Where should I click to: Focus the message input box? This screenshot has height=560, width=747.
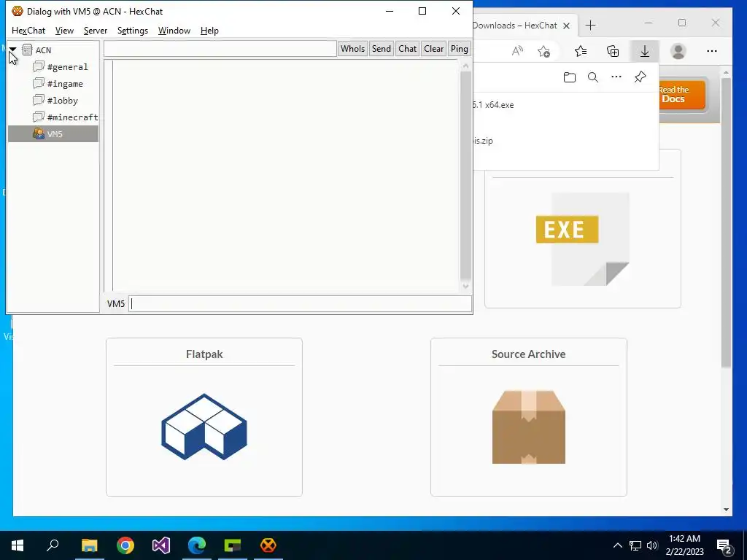[x=300, y=304]
